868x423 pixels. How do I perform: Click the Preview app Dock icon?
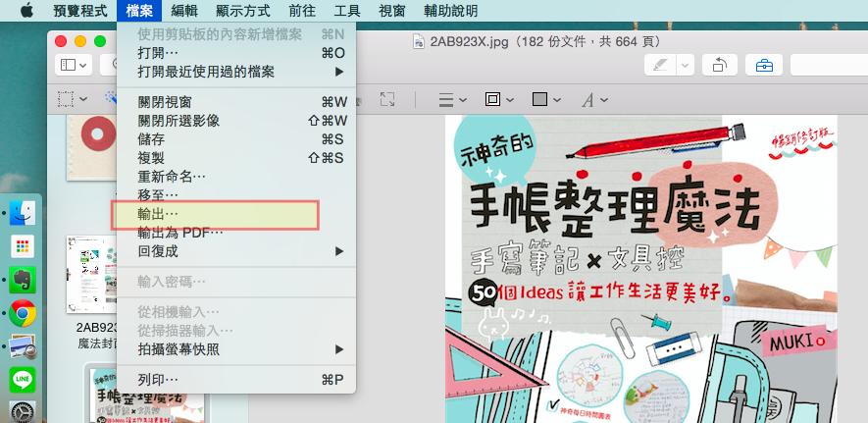pyautogui.click(x=23, y=346)
